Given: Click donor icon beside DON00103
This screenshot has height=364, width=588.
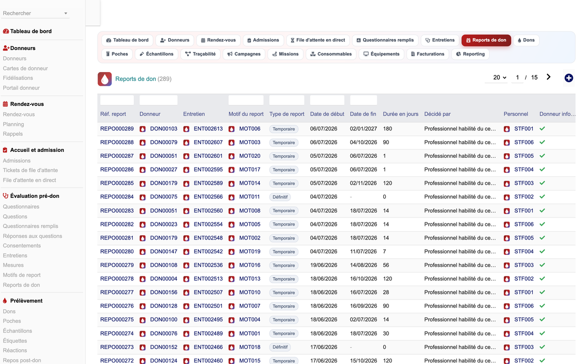Looking at the screenshot, I should click(143, 129).
